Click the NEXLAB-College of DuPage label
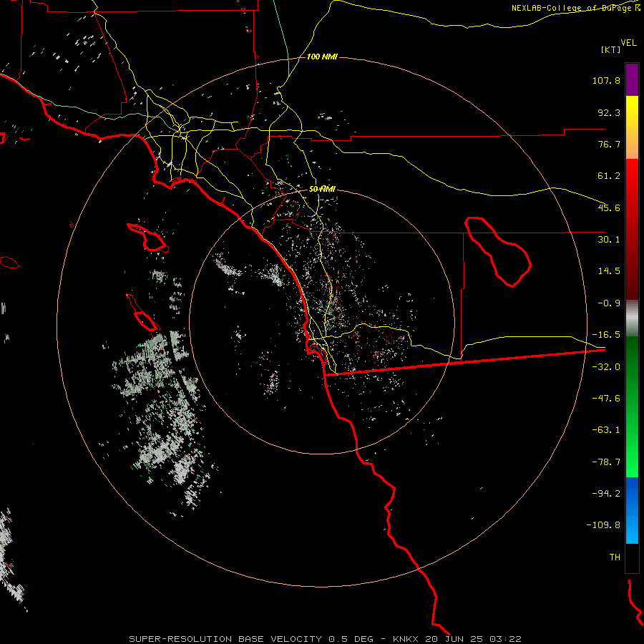 click(x=575, y=8)
